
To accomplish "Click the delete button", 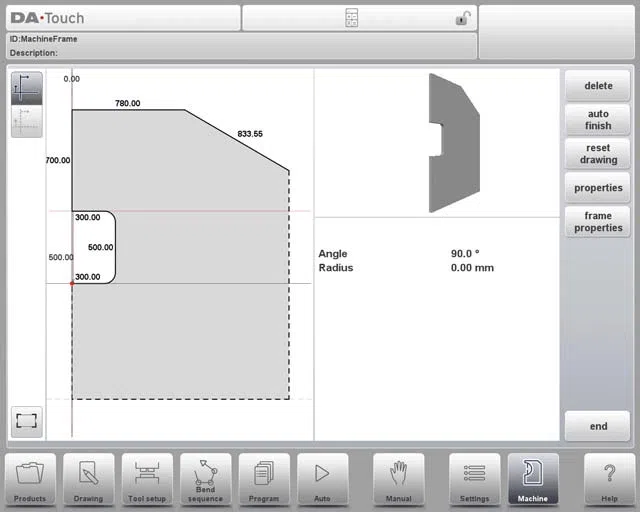I will 598,86.
